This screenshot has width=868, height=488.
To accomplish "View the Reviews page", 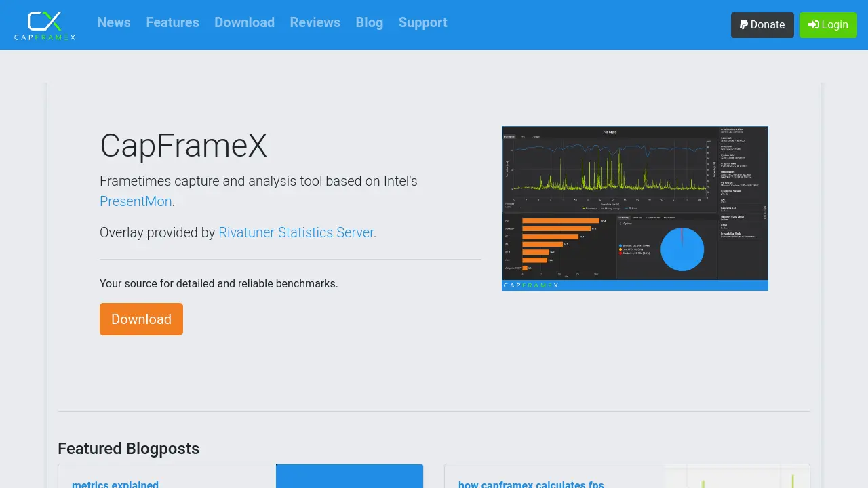I will 315,22.
